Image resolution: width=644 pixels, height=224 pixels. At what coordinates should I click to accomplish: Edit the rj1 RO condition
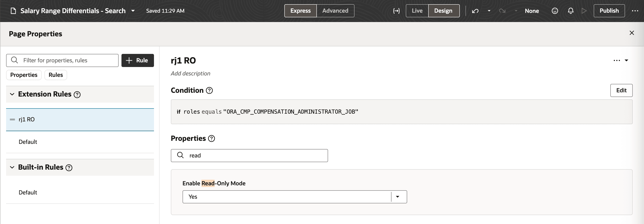tap(622, 90)
